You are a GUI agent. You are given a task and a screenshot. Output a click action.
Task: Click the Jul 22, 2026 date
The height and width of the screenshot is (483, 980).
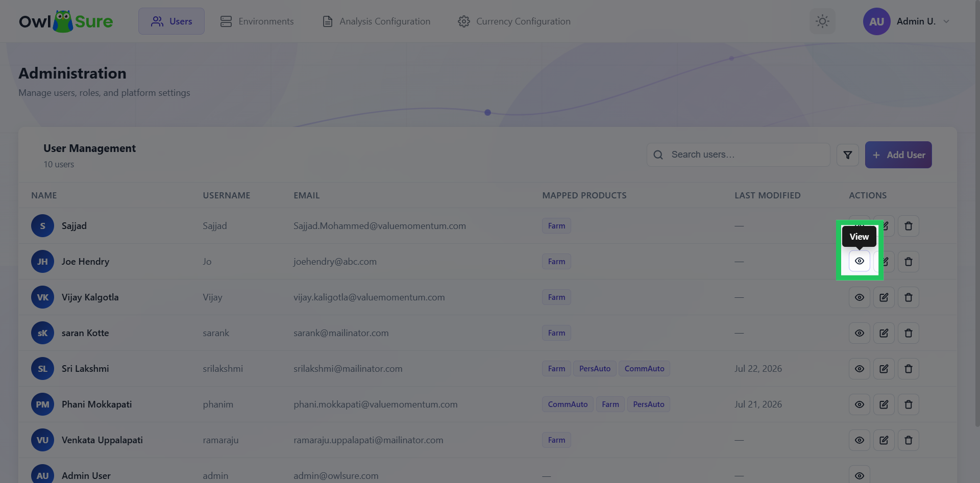pyautogui.click(x=758, y=369)
